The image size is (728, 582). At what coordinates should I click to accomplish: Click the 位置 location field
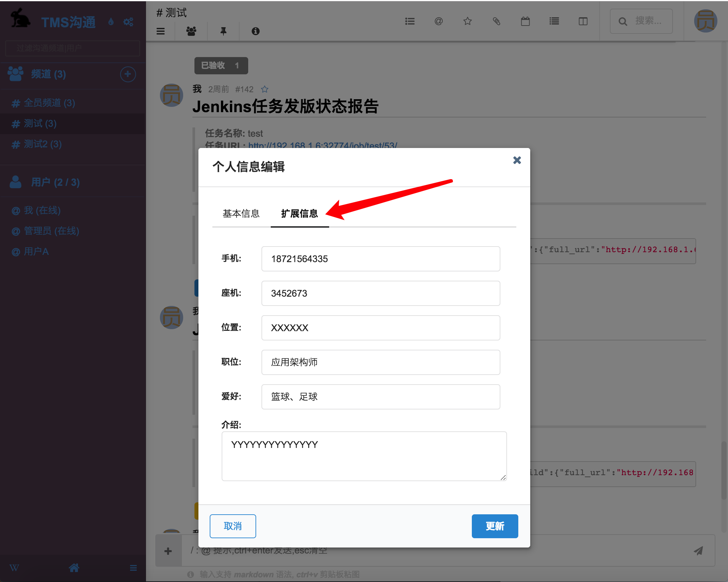(381, 328)
